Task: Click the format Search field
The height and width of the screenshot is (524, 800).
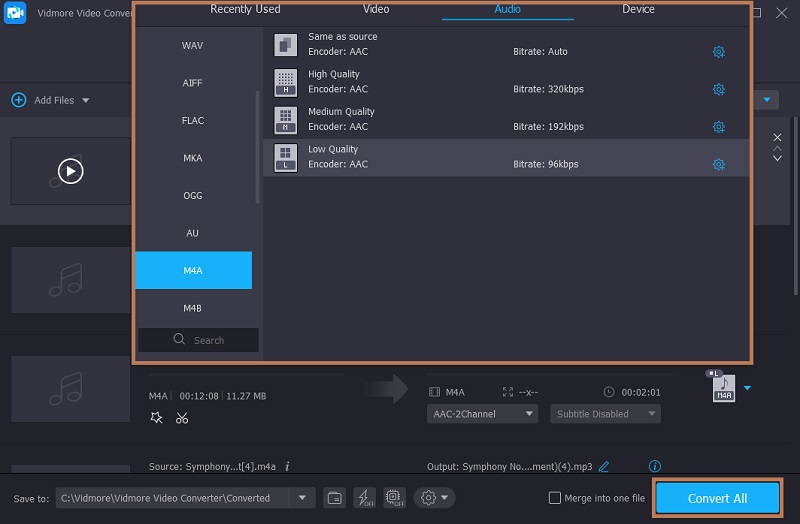Action: coord(198,340)
